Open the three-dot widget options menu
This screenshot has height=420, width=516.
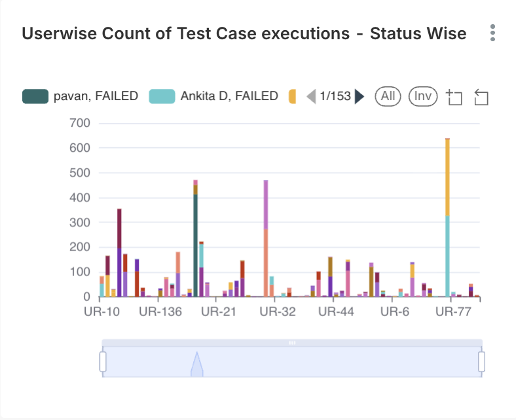[492, 33]
